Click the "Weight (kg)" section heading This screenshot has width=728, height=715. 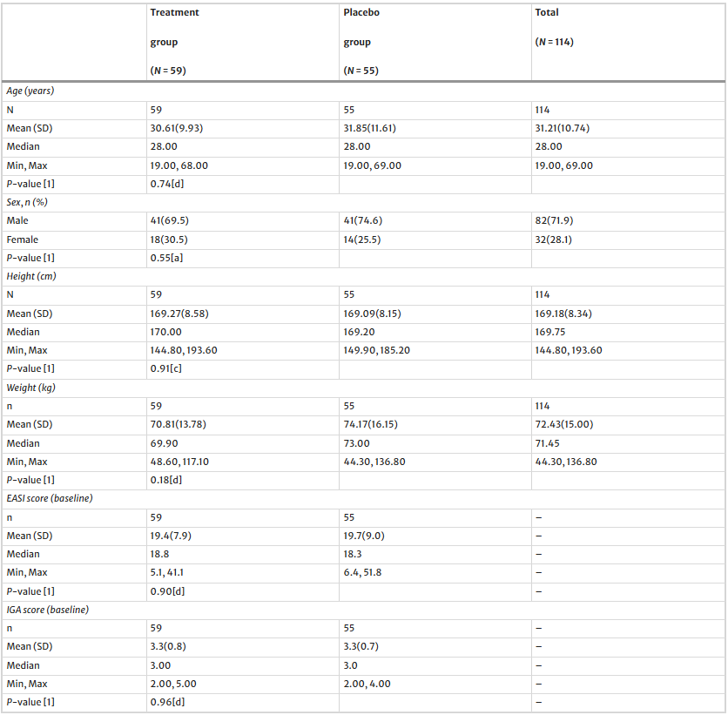pyautogui.click(x=30, y=388)
